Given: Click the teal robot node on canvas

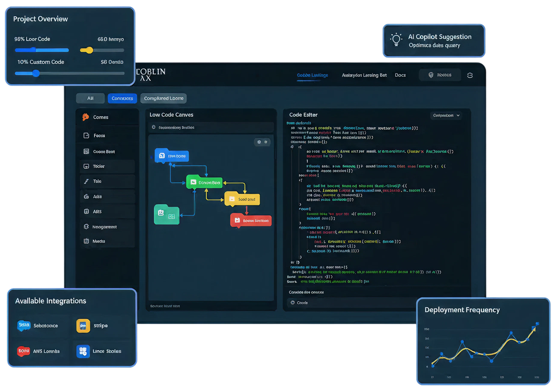Looking at the screenshot, I should click(167, 214).
